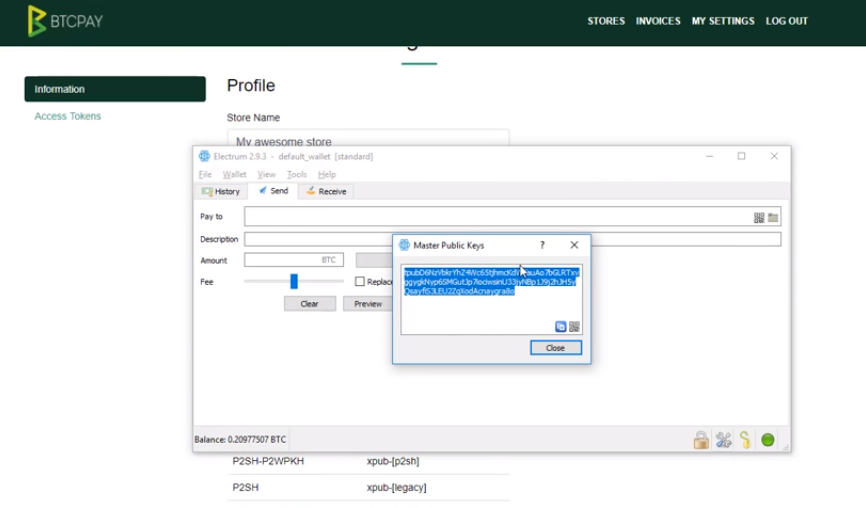
Task: Click the xpub-[p2sh] table cell
Action: tap(393, 461)
